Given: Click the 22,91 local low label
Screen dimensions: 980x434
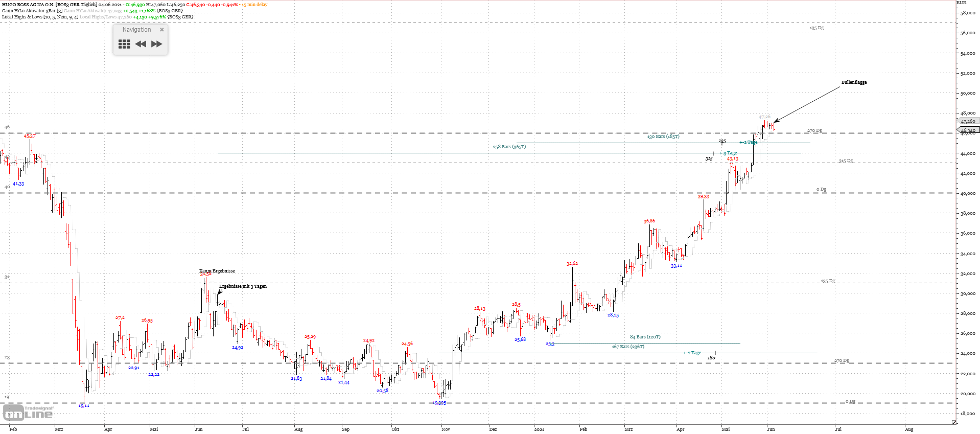Looking at the screenshot, I should 134,368.
